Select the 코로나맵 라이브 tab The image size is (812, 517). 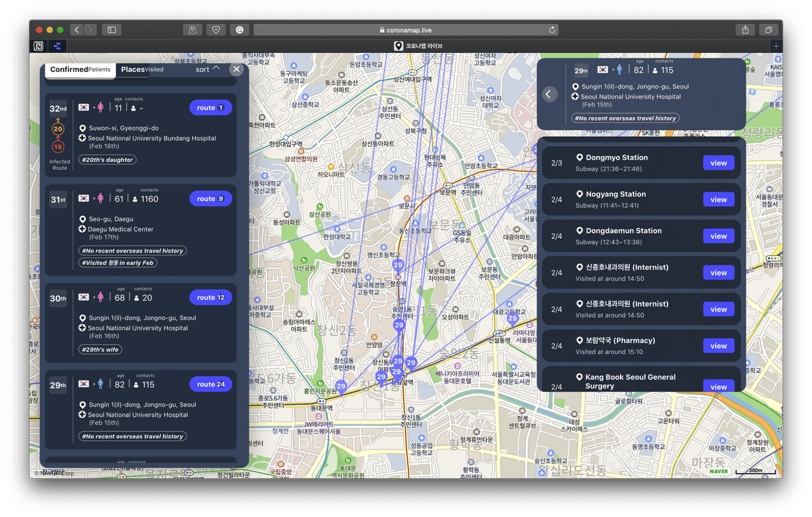418,46
